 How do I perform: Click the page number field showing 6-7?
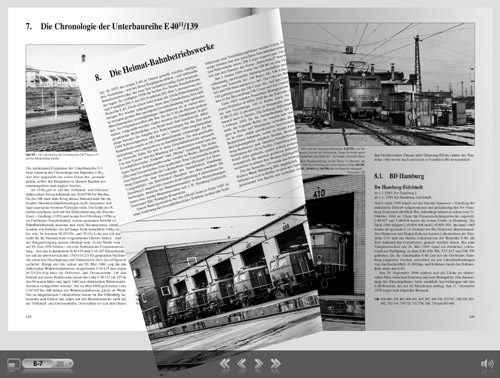(38, 363)
